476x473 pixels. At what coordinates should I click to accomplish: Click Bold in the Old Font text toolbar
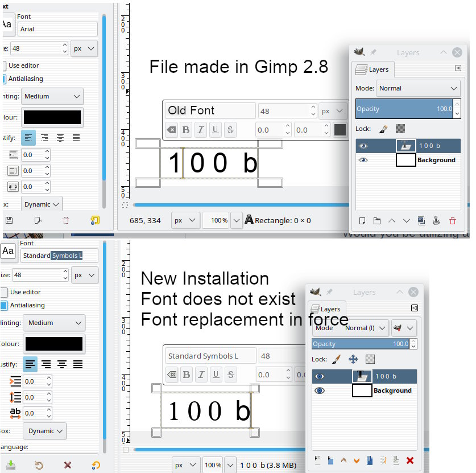pos(186,130)
